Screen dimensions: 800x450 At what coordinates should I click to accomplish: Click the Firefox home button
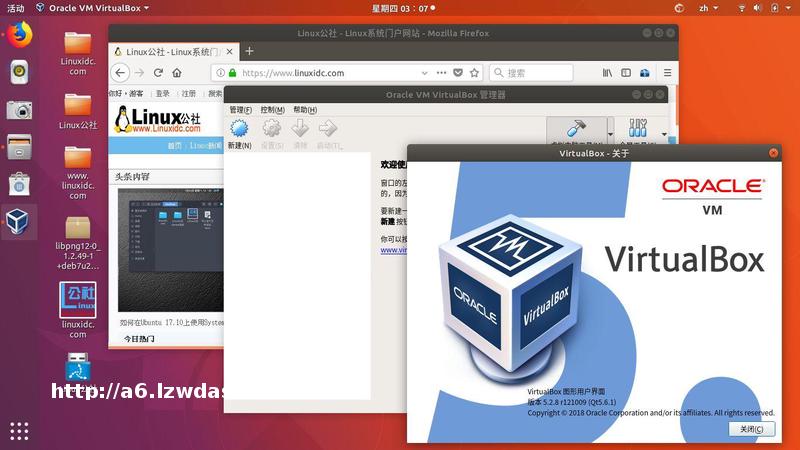click(x=177, y=73)
